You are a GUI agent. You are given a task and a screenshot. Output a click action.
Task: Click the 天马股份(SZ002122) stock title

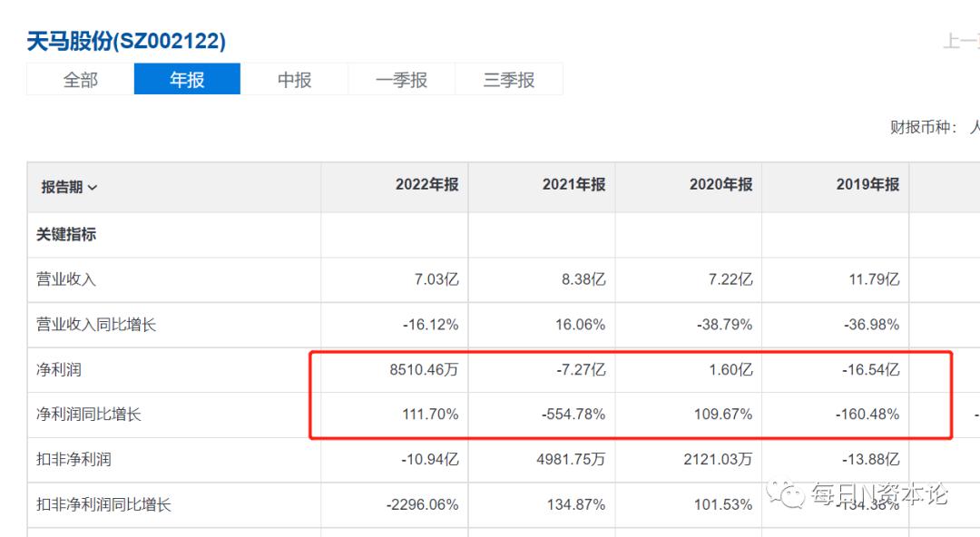tap(126, 41)
